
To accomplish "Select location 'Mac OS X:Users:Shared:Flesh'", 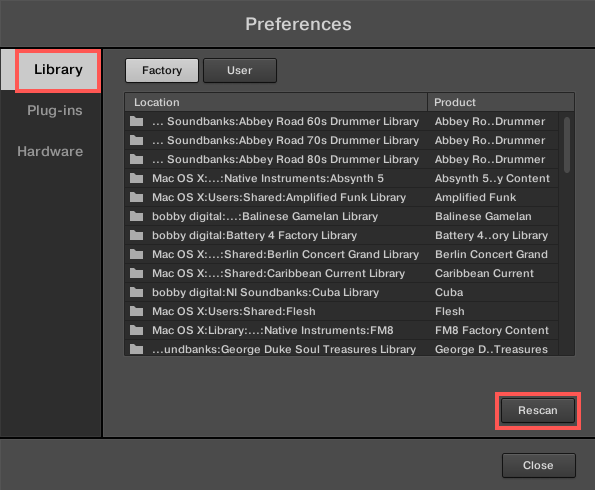I will [x=234, y=311].
